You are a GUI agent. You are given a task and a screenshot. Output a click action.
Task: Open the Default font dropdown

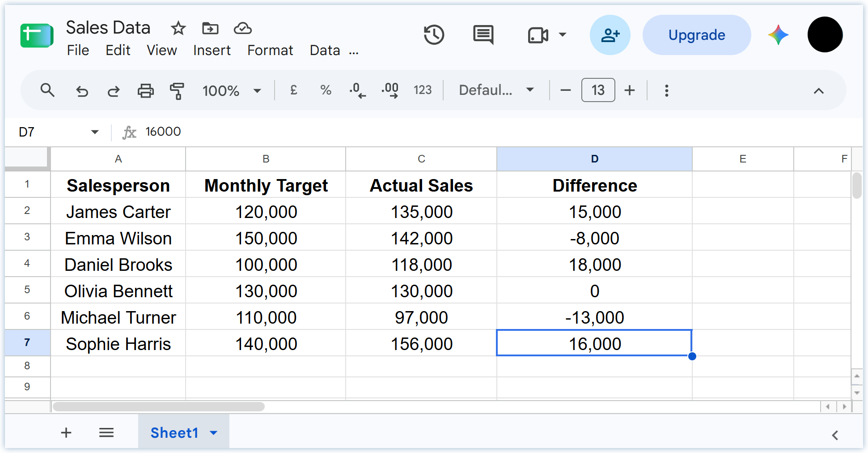pyautogui.click(x=496, y=90)
